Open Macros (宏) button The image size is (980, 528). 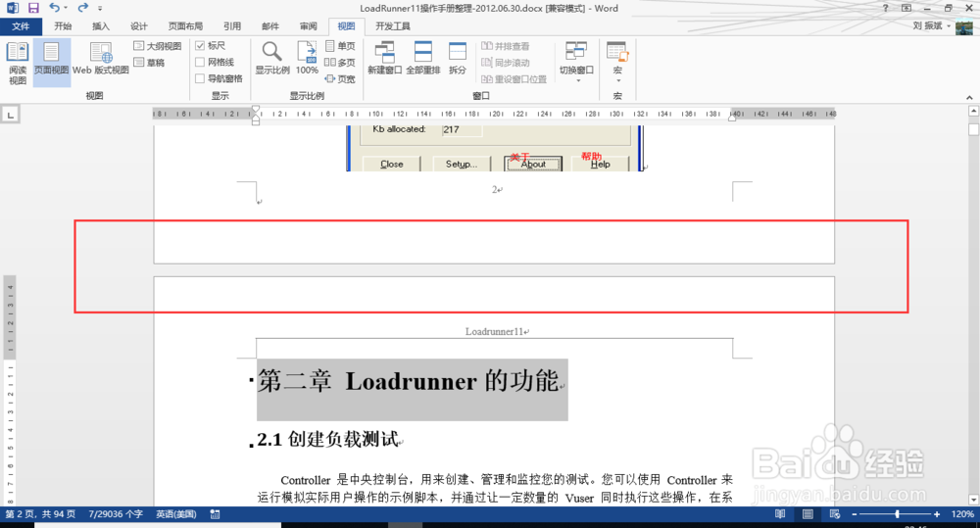(x=617, y=62)
